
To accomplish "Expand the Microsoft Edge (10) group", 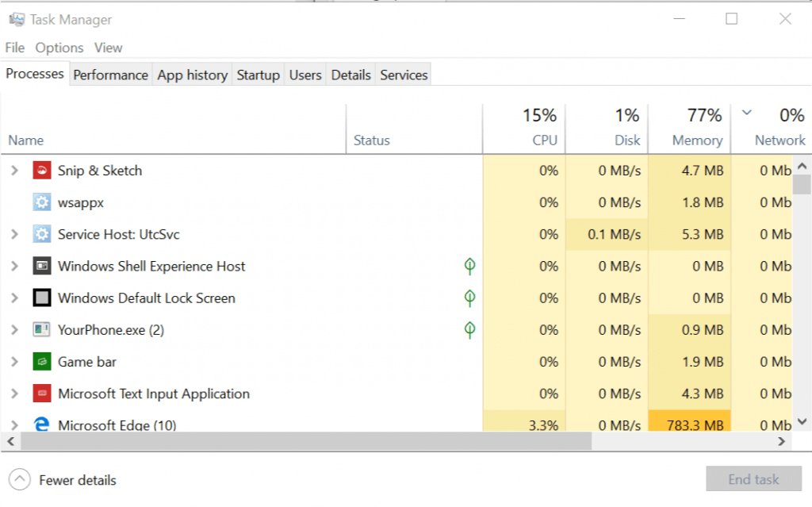I will 14,425.
